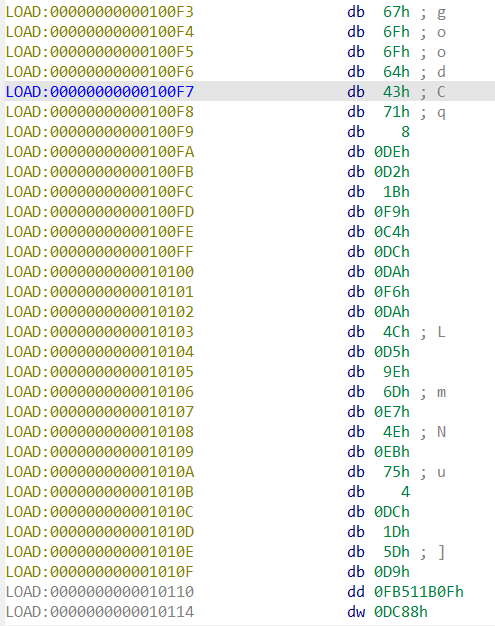495x626 pixels.
Task: Select address LOAD:0000000000010101
Action: pyautogui.click(x=100, y=292)
